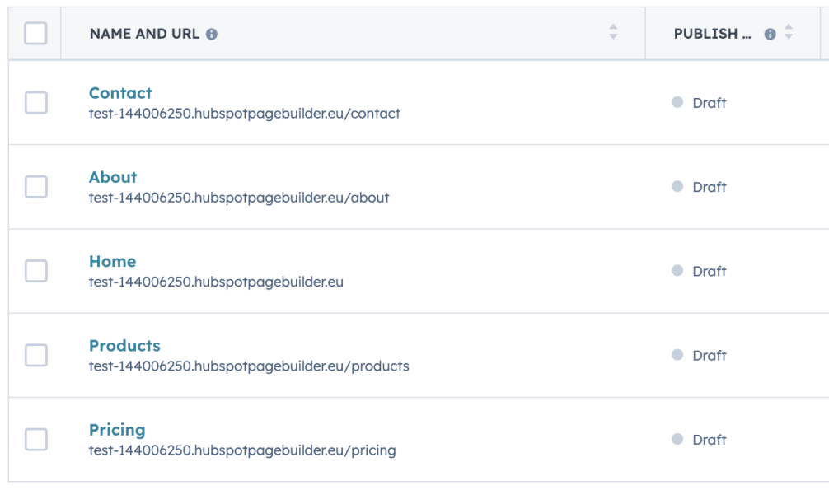Click Draft status dot for Pricing page
Viewport: 829px width, 504px height.
[x=677, y=439]
